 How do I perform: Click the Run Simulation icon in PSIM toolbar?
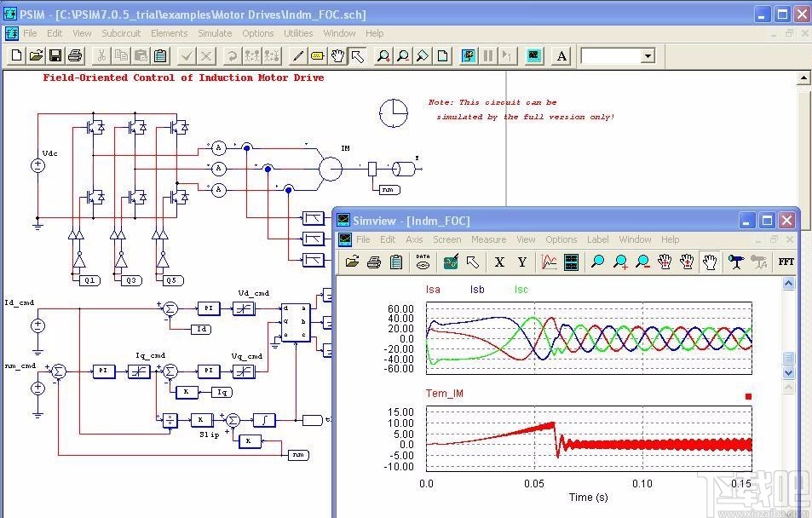point(468,56)
